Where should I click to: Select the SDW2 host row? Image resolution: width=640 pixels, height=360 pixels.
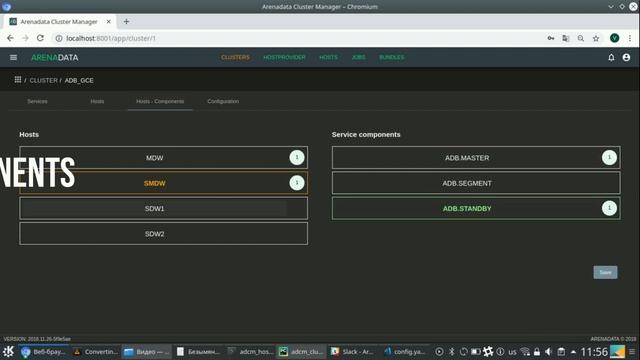point(163,234)
